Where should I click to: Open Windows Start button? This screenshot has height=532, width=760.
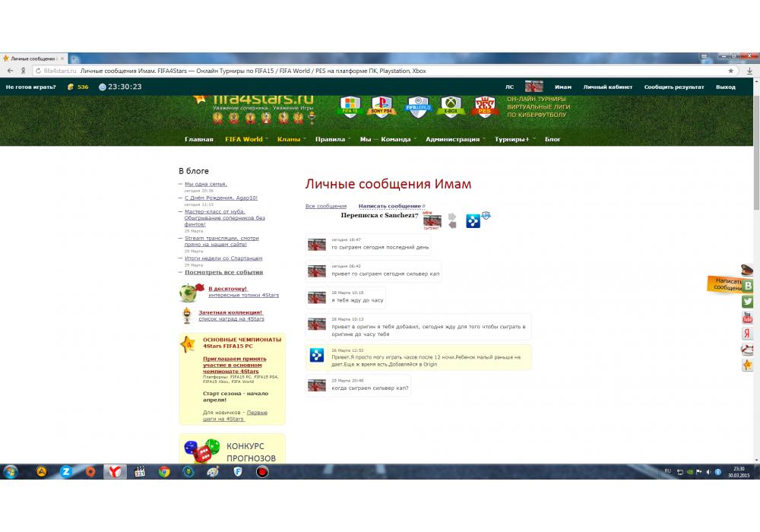point(10,471)
